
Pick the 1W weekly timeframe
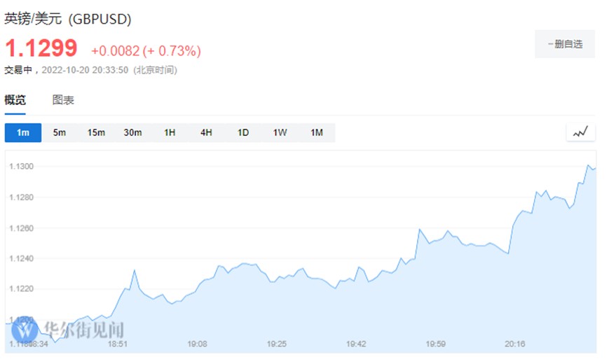280,132
